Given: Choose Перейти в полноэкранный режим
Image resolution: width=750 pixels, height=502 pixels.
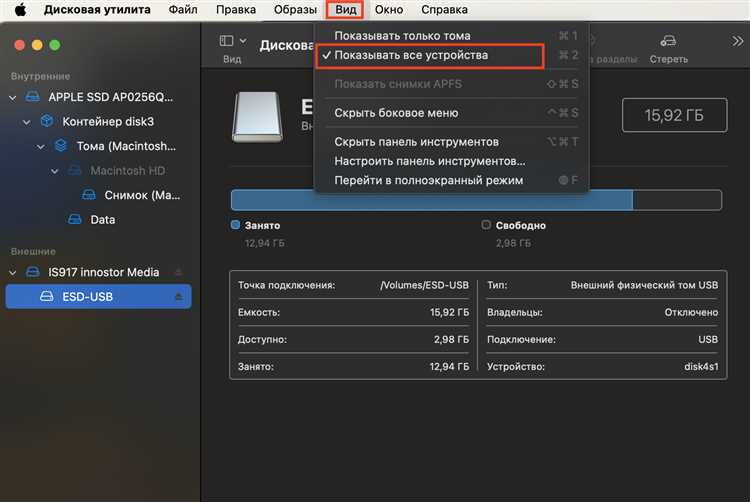Looking at the screenshot, I should pyautogui.click(x=452, y=180).
